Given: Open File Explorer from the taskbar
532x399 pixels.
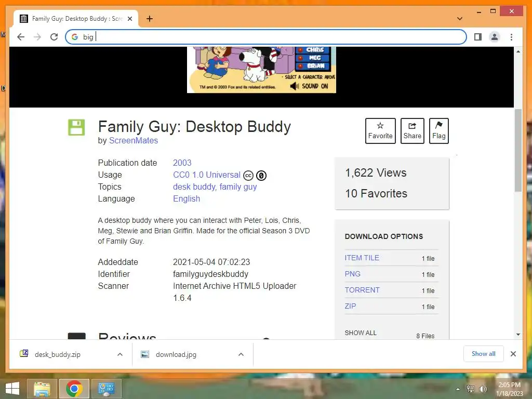Looking at the screenshot, I should coord(42,389).
